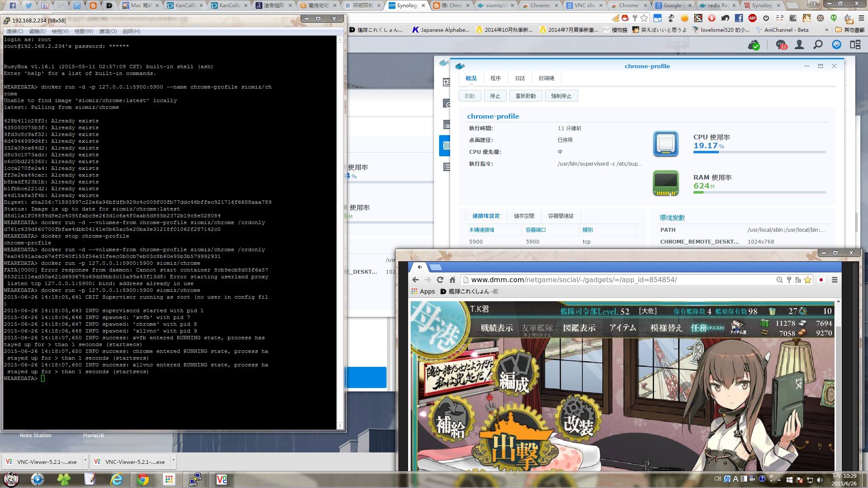Click the 重新啟動 restart button
The image size is (868, 488).
(x=526, y=96)
